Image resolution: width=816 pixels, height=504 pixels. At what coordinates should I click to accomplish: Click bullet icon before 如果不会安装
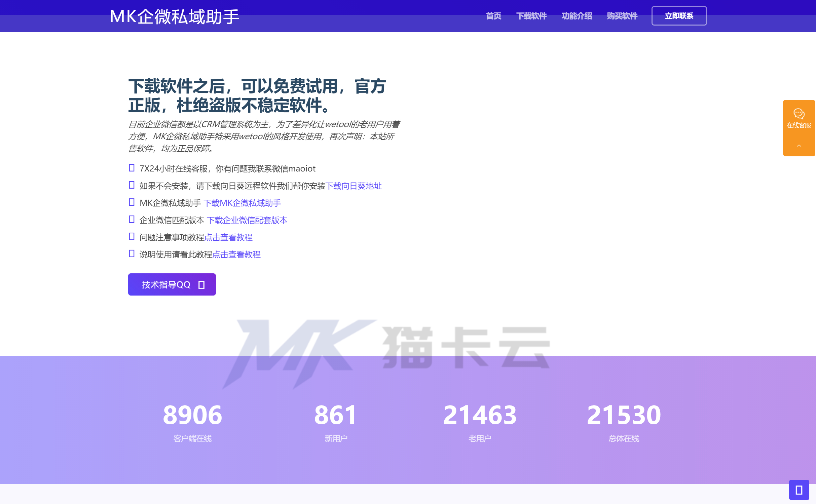point(132,185)
